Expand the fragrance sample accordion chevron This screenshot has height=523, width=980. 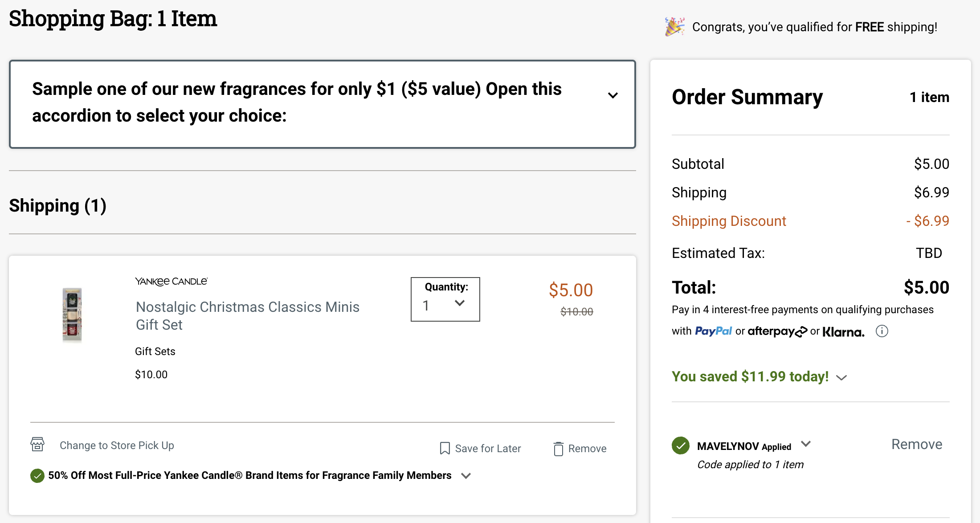(613, 95)
